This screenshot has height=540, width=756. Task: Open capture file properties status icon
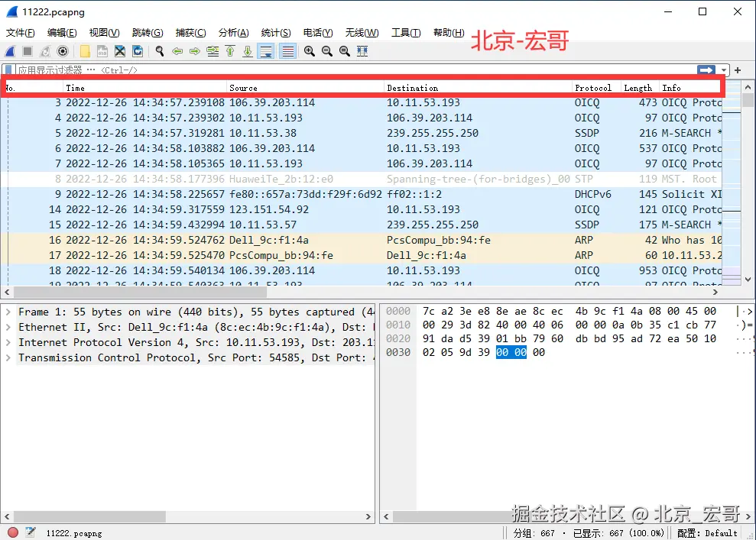click(x=31, y=532)
